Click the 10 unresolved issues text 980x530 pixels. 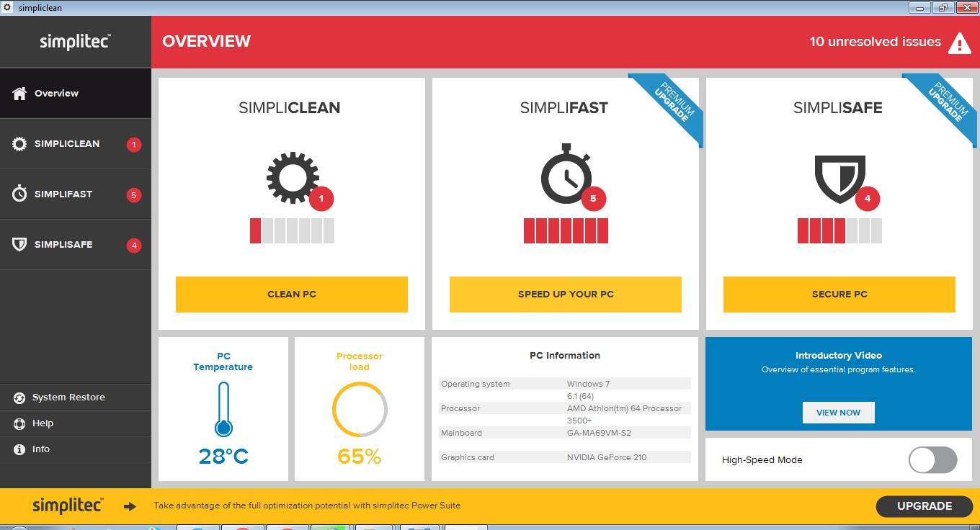pos(875,42)
